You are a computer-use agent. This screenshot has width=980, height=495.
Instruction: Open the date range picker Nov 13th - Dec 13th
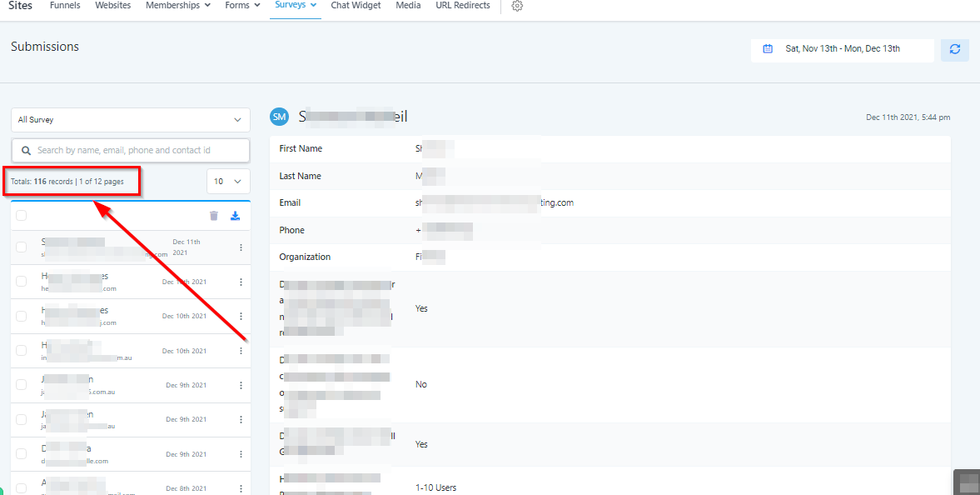click(843, 49)
